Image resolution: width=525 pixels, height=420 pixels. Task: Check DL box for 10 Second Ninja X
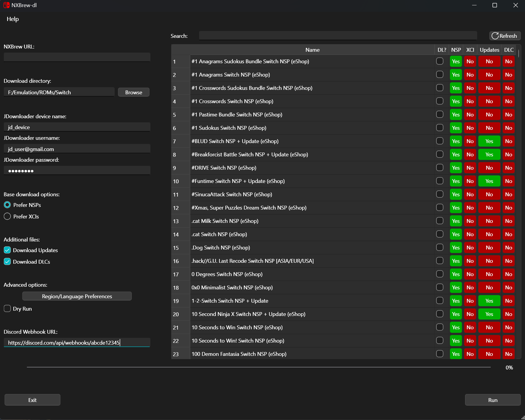[440, 314]
